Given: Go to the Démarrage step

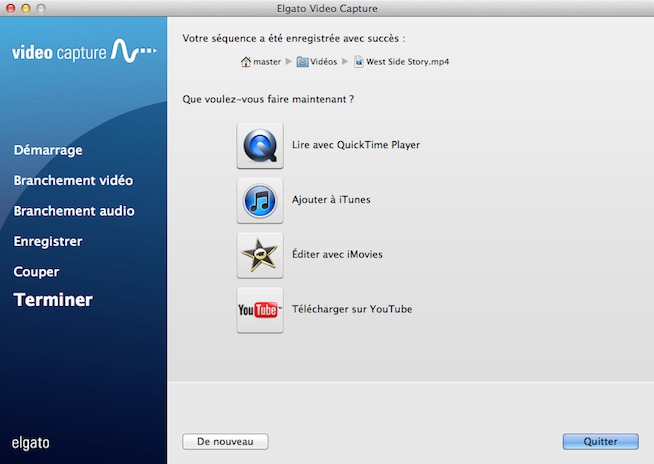Looking at the screenshot, I should coord(48,150).
